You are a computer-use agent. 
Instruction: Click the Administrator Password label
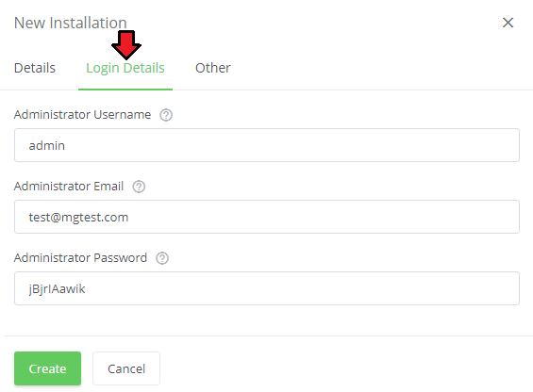80,258
